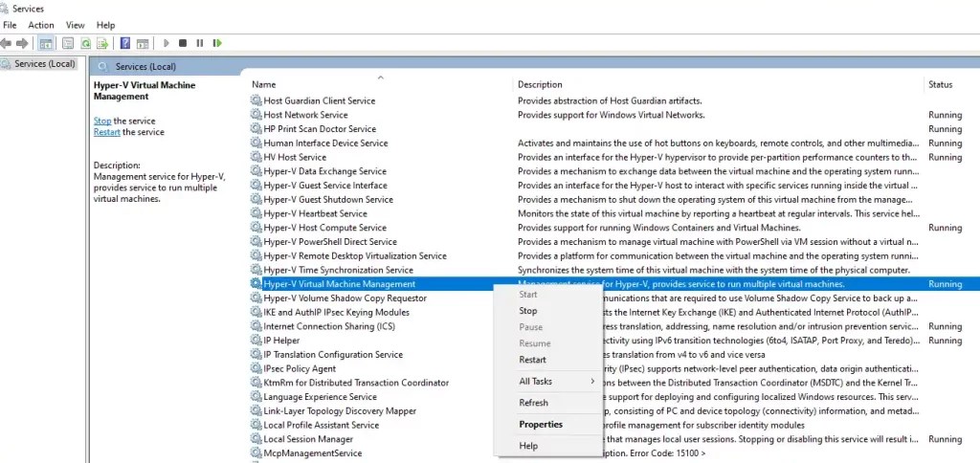Click the Back arrow in toolbar

tap(7, 43)
